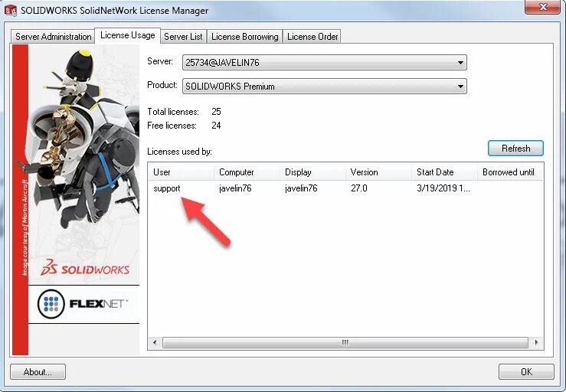Click the FLEXNET logo
Screen dimensions: 566x392
pyautogui.click(x=83, y=304)
